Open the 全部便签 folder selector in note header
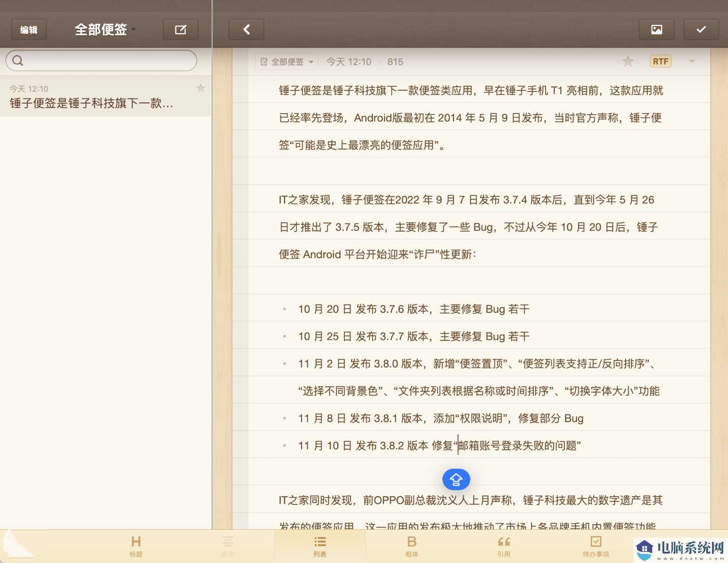The width and height of the screenshot is (728, 563). pyautogui.click(x=287, y=62)
